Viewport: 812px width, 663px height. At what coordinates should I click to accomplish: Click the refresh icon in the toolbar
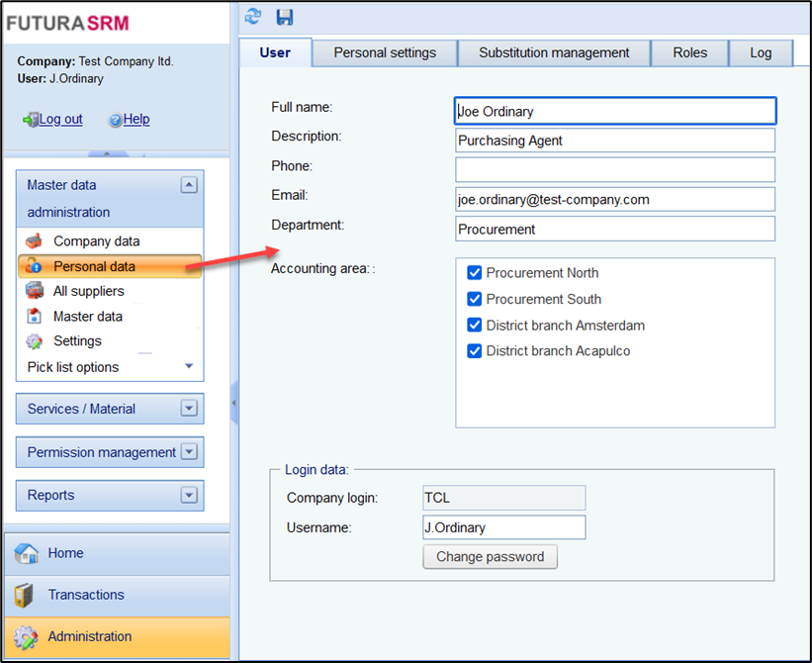[254, 16]
